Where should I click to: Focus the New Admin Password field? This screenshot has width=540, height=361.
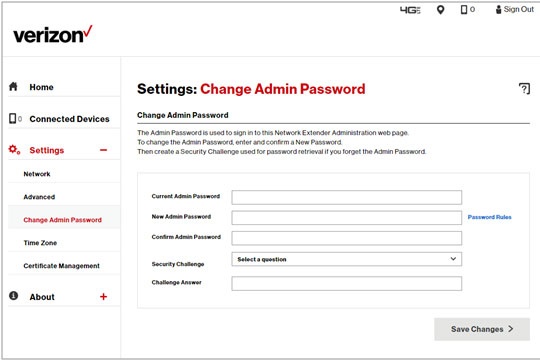point(346,218)
